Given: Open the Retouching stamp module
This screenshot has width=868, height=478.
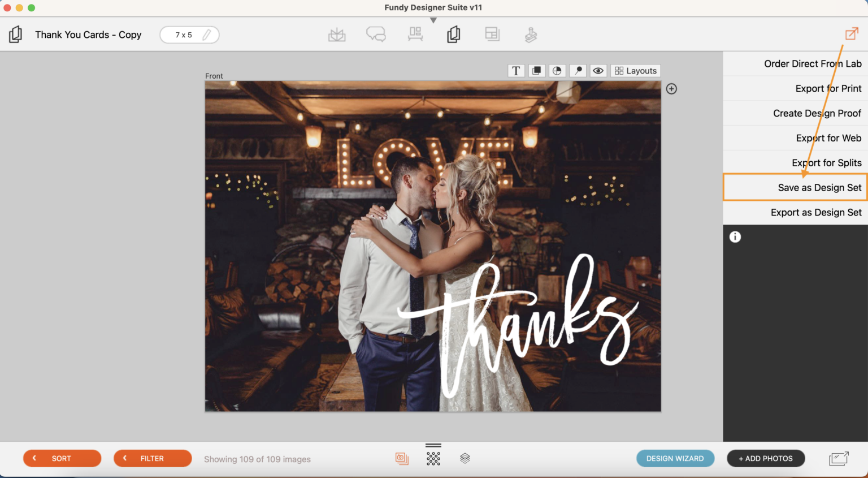Looking at the screenshot, I should [x=531, y=34].
